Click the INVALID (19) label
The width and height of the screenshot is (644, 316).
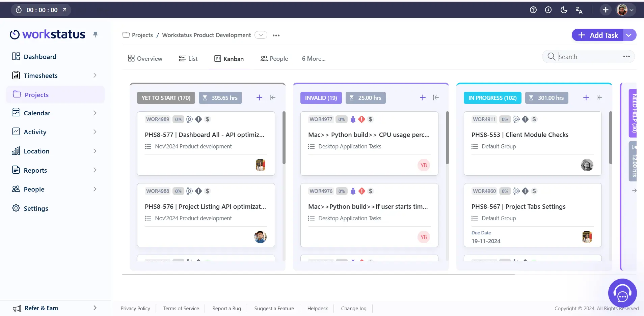point(321,98)
